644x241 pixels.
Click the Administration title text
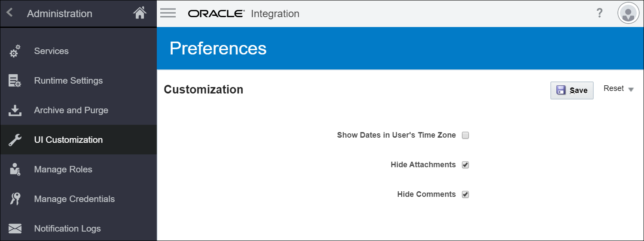59,14
